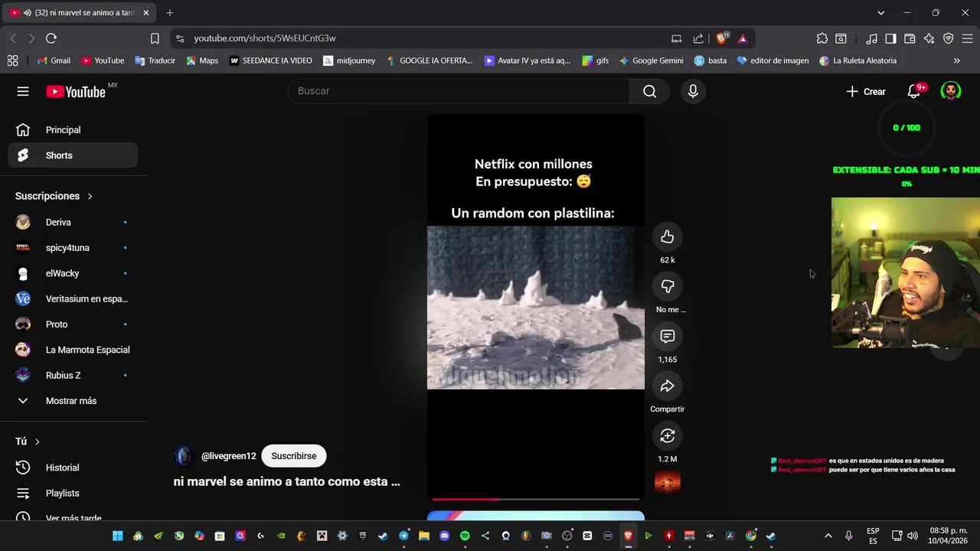Viewport: 980px width, 551px height.
Task: Open the browser extensions puzzle icon
Action: 822,38
